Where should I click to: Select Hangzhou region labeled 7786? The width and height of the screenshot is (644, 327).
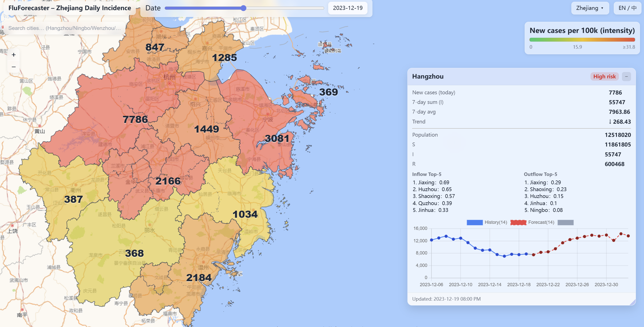135,119
